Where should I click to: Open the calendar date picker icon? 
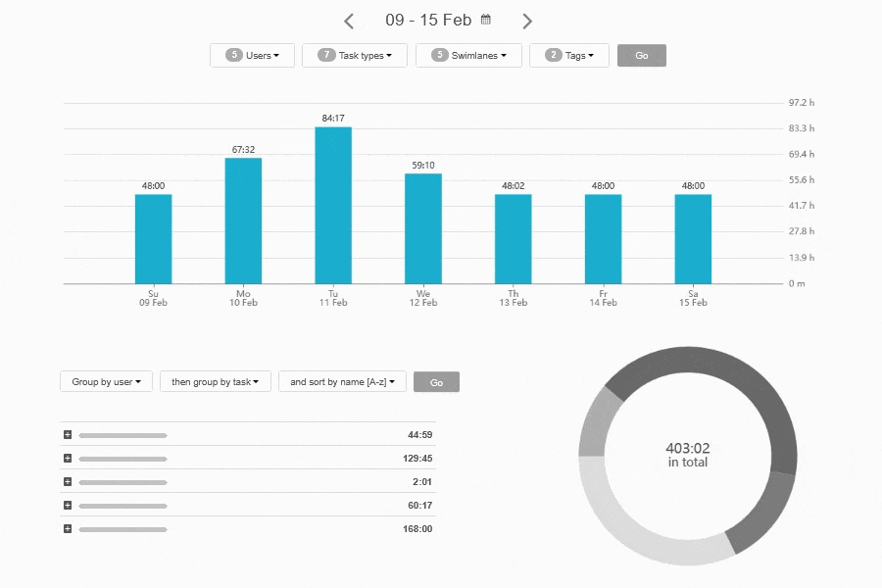coord(484,19)
